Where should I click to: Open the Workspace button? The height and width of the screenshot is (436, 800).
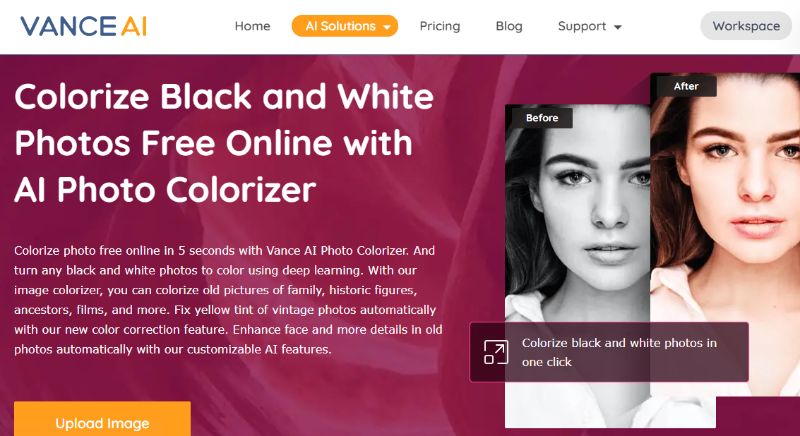click(x=746, y=26)
